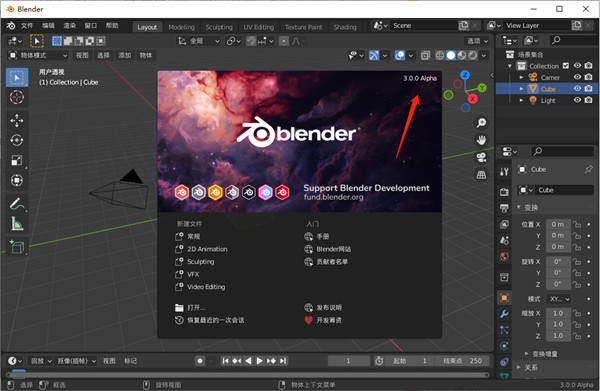Create new 2D Animation file
Image resolution: width=600 pixels, height=391 pixels.
click(201, 249)
